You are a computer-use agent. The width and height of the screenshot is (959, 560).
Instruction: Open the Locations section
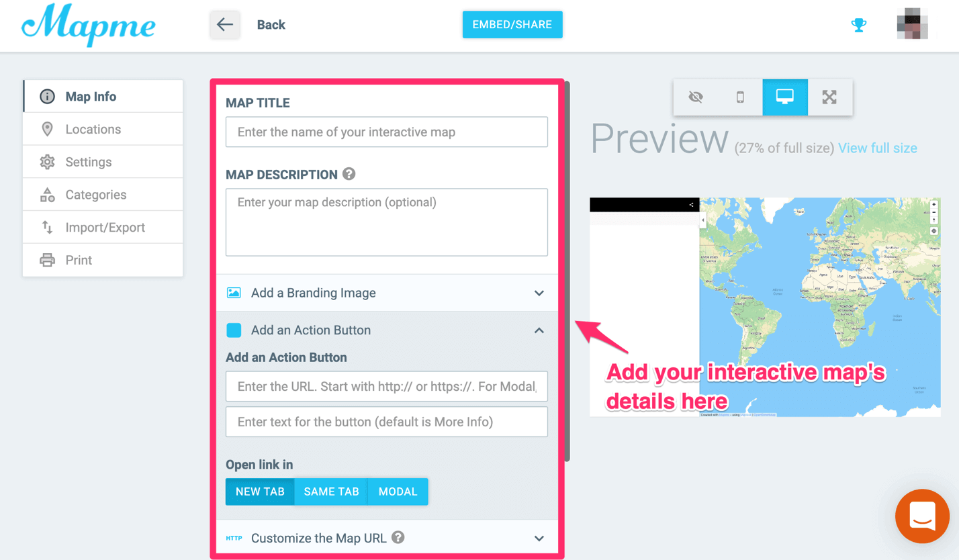click(103, 129)
